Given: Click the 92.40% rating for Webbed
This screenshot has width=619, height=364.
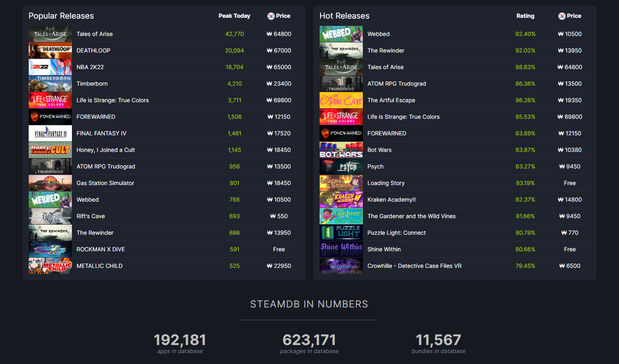Looking at the screenshot, I should click(525, 34).
